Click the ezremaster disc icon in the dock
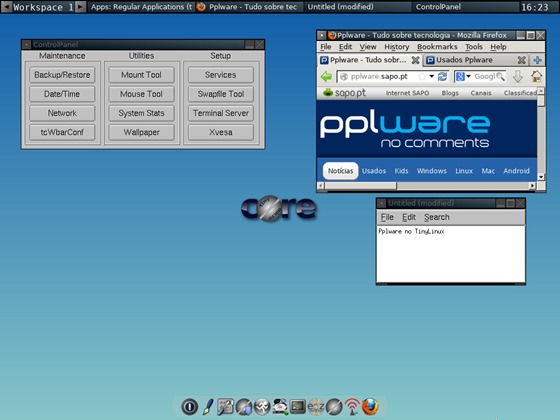560x420 pixels. pos(316,406)
